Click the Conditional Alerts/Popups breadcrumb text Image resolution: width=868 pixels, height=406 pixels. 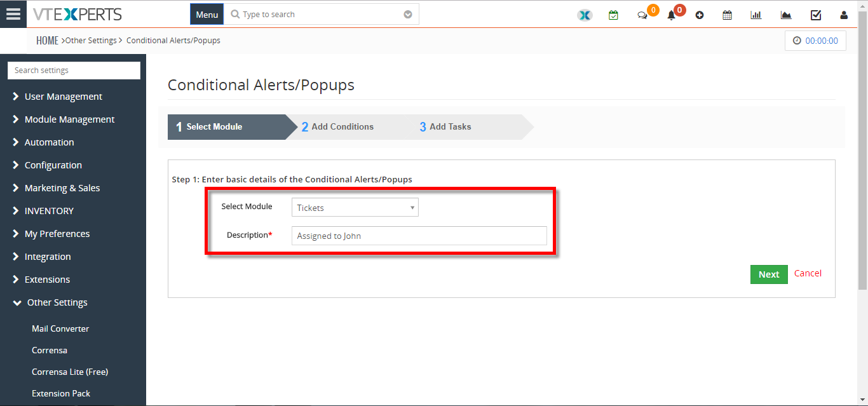point(173,41)
